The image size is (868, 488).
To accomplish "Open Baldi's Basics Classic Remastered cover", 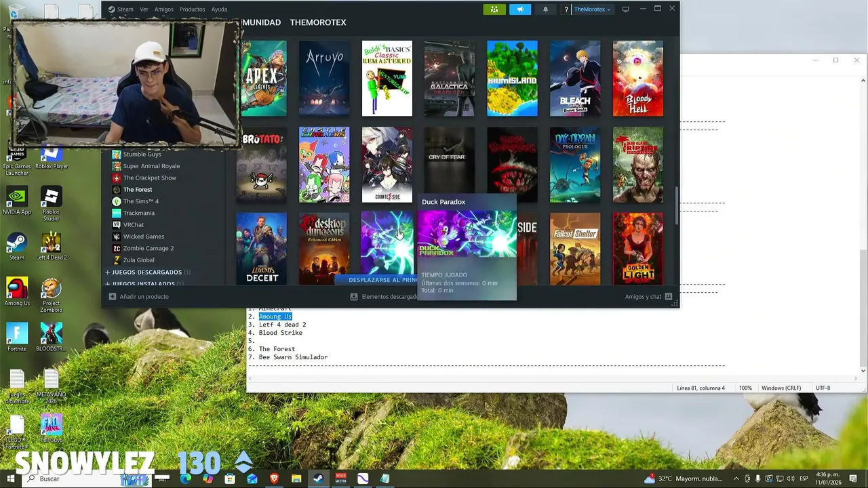I will click(x=387, y=78).
